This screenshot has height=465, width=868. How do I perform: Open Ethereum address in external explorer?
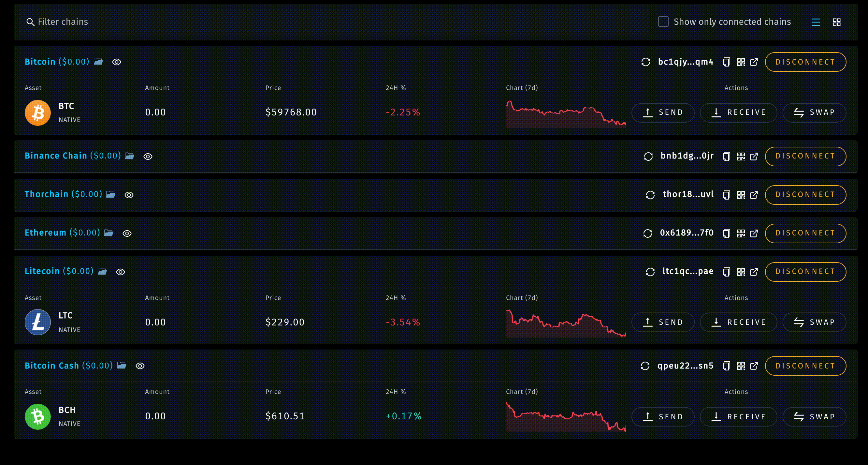(754, 233)
